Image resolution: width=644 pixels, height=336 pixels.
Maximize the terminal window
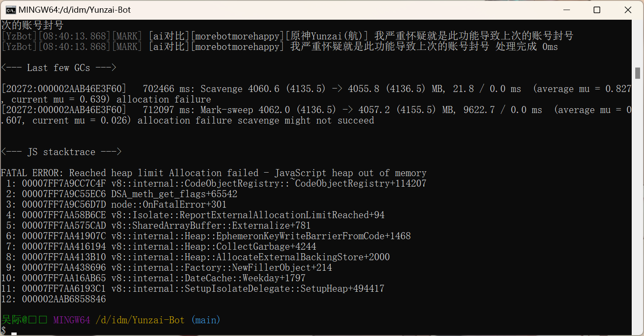[597, 10]
